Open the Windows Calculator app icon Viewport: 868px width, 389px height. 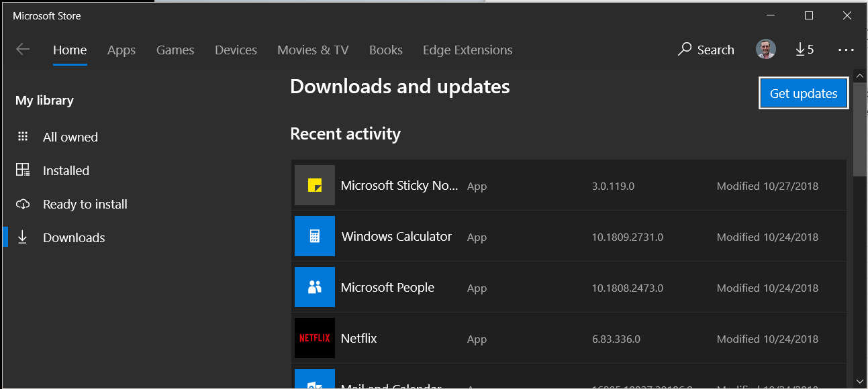point(315,236)
